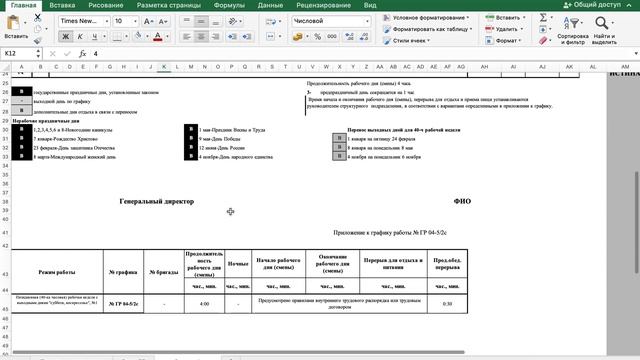Click AutoSum sigma icon

543,18
